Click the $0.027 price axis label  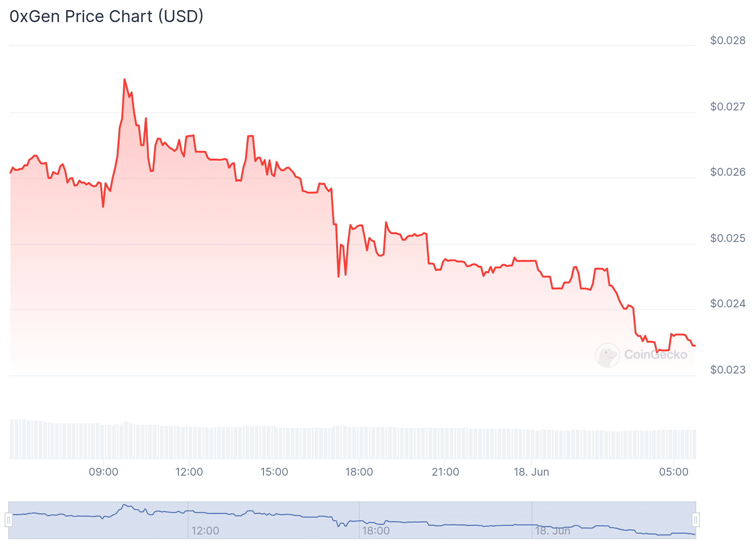[x=727, y=107]
